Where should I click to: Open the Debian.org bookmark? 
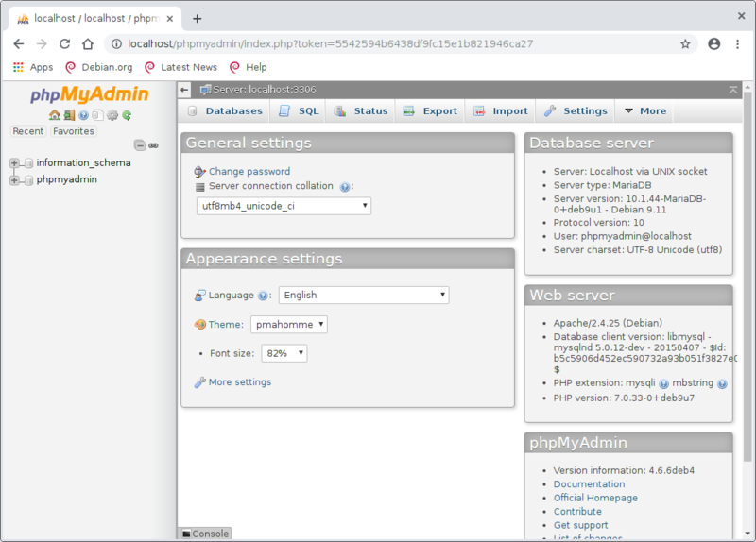click(99, 67)
